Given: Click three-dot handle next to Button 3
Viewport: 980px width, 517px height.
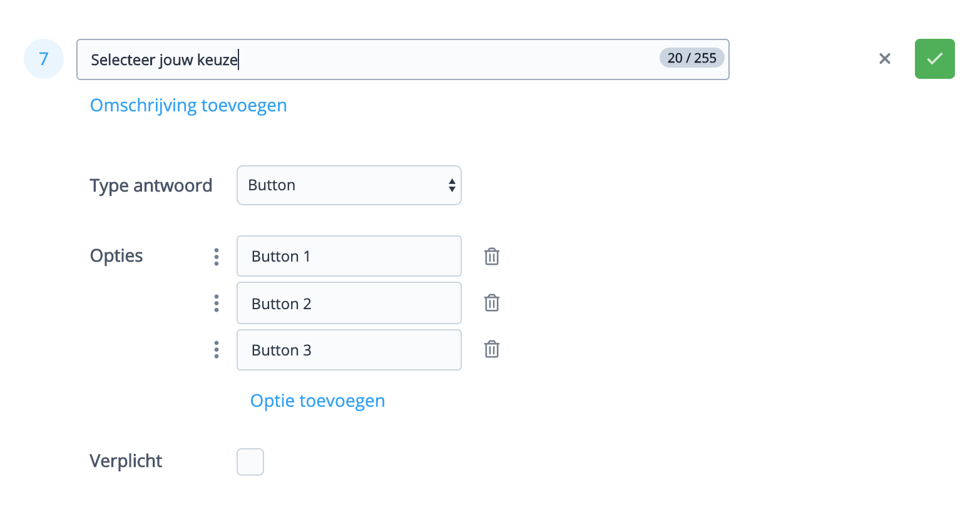Looking at the screenshot, I should point(217,350).
